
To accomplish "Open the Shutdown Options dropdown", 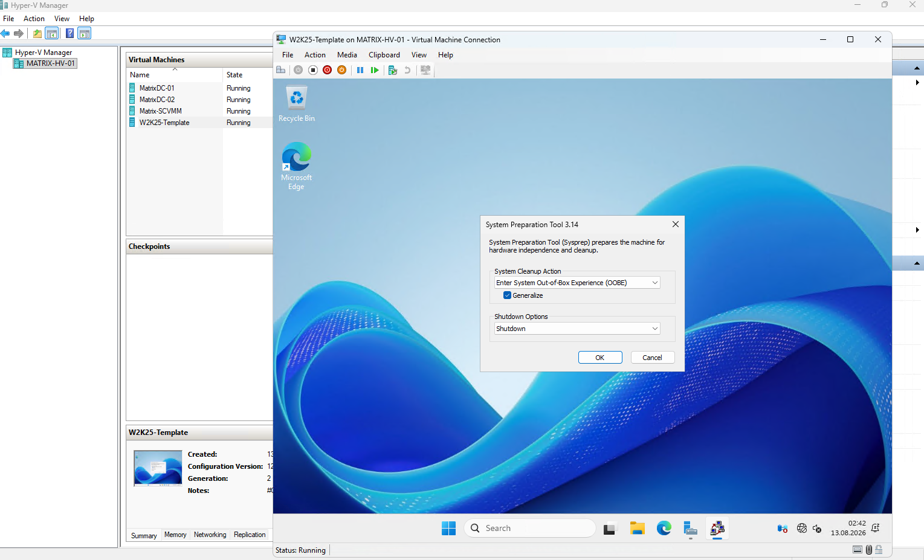I will 577,329.
